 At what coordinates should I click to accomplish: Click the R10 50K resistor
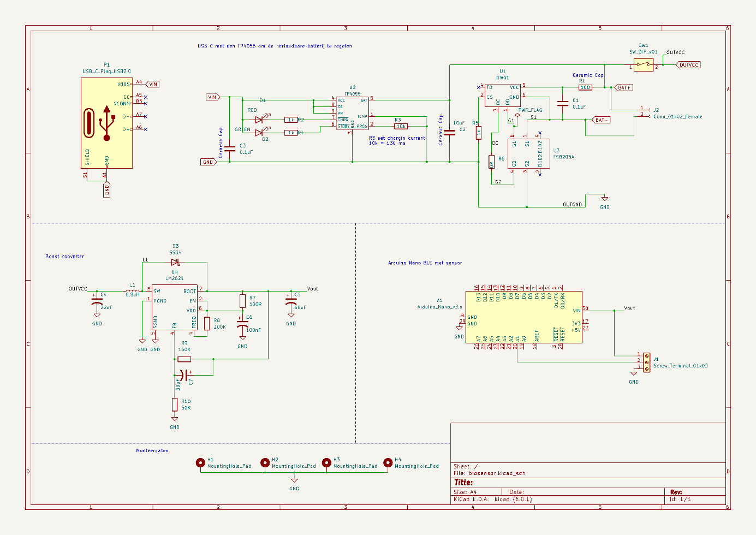175,405
